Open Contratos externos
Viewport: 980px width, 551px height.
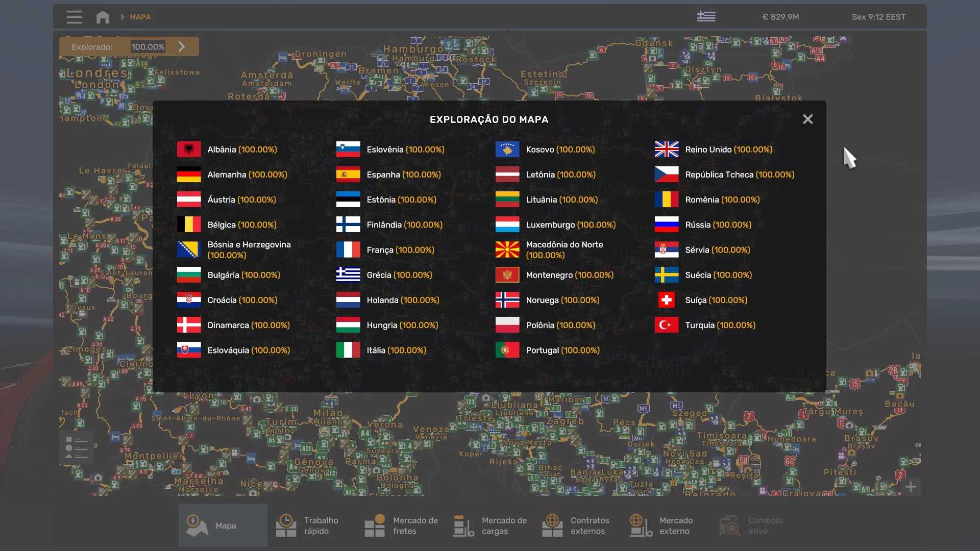pyautogui.click(x=578, y=525)
